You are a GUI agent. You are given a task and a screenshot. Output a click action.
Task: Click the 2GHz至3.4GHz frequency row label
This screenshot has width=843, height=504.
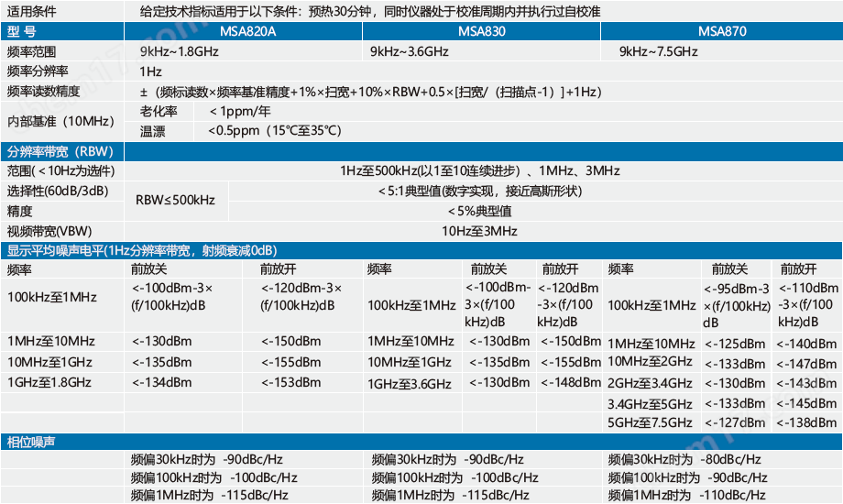tap(650, 384)
